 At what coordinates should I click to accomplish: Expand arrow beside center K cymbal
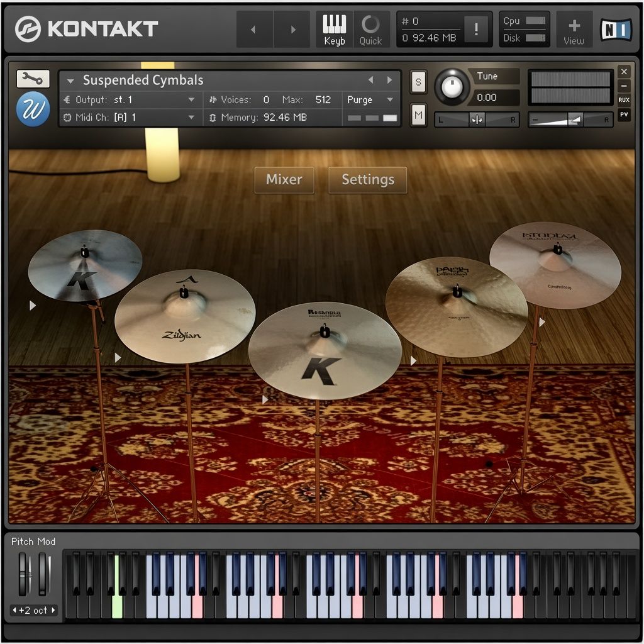265,399
